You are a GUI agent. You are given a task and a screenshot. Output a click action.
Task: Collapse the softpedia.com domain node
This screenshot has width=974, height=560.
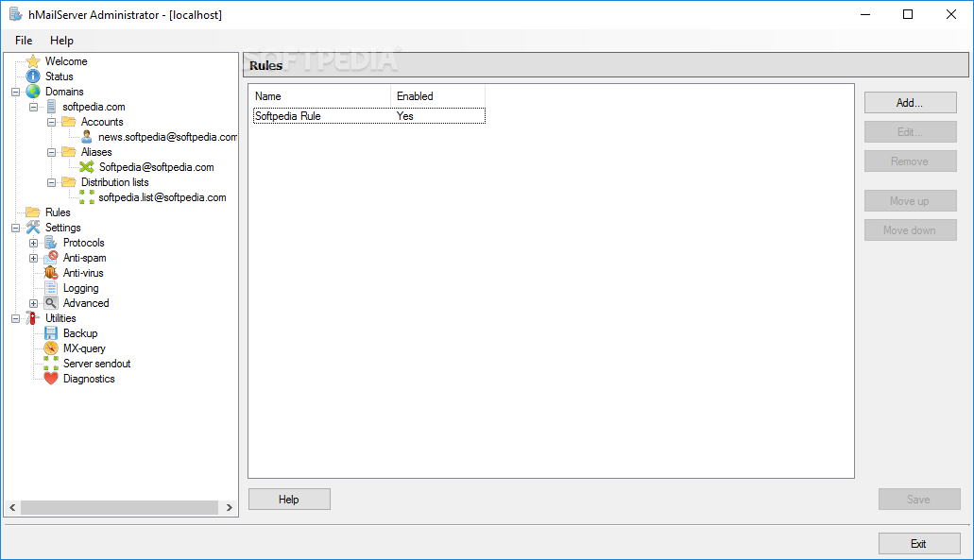click(x=34, y=107)
